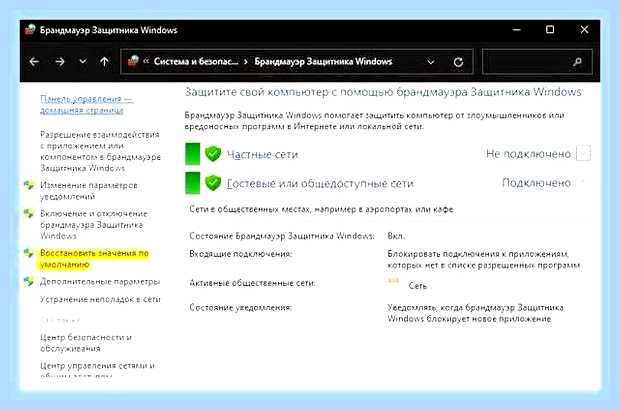This screenshot has width=620, height=410.
Task: Open 'Центр управления сетями' link
Action: (x=97, y=370)
